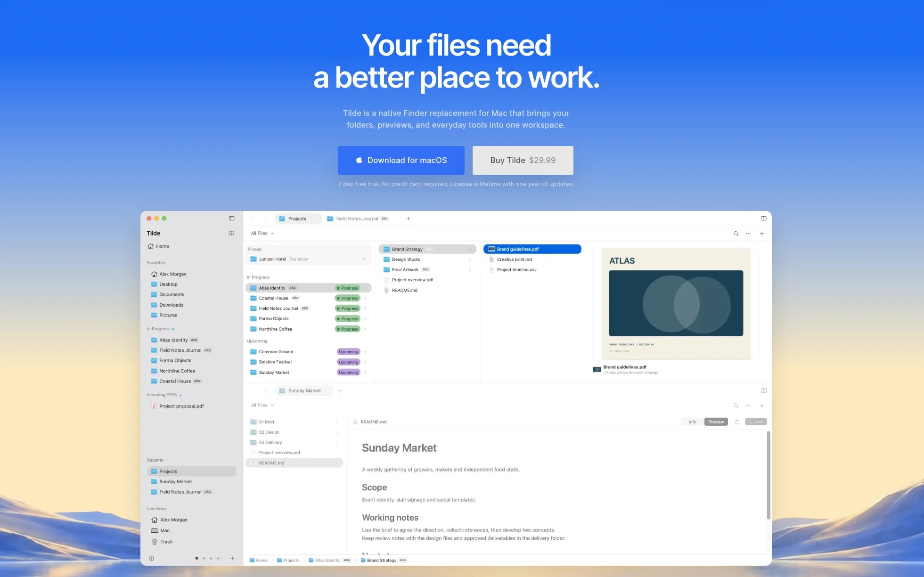Add a new tab next to the Sunday Market tab

coord(340,390)
